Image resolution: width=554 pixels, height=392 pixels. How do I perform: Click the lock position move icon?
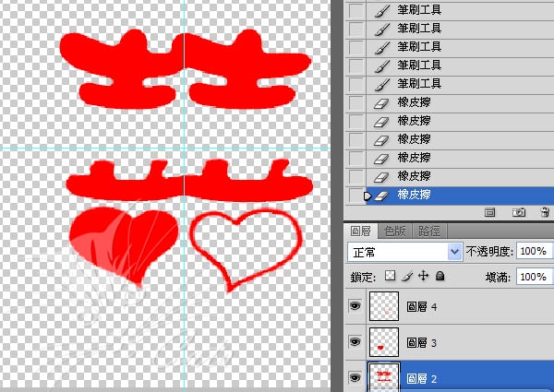point(423,276)
